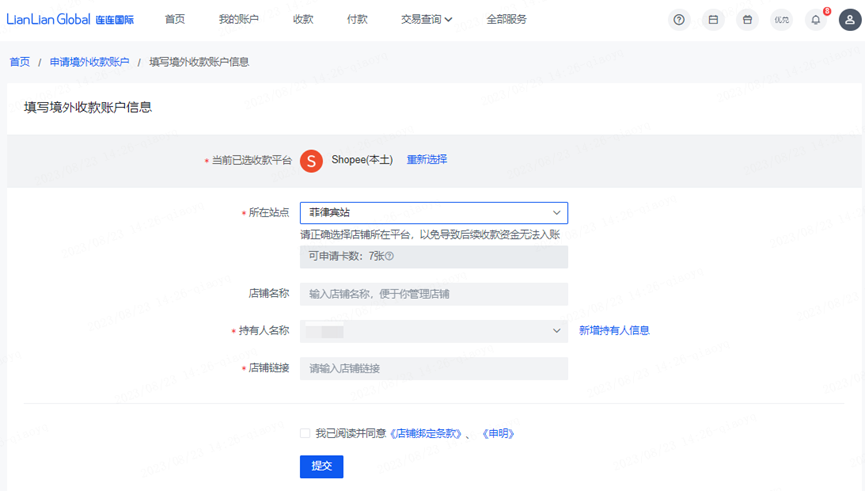Open the 《店铺绑定条款》 link
The height and width of the screenshot is (491, 865).
tap(427, 434)
